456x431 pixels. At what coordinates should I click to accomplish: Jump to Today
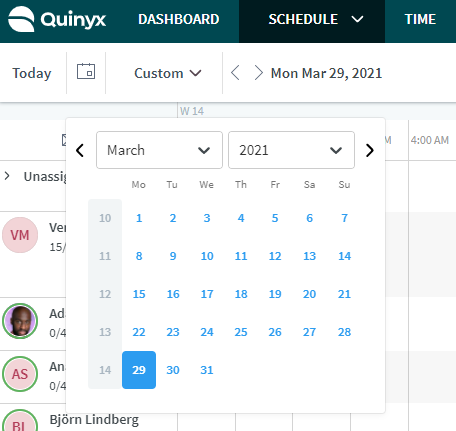point(32,73)
